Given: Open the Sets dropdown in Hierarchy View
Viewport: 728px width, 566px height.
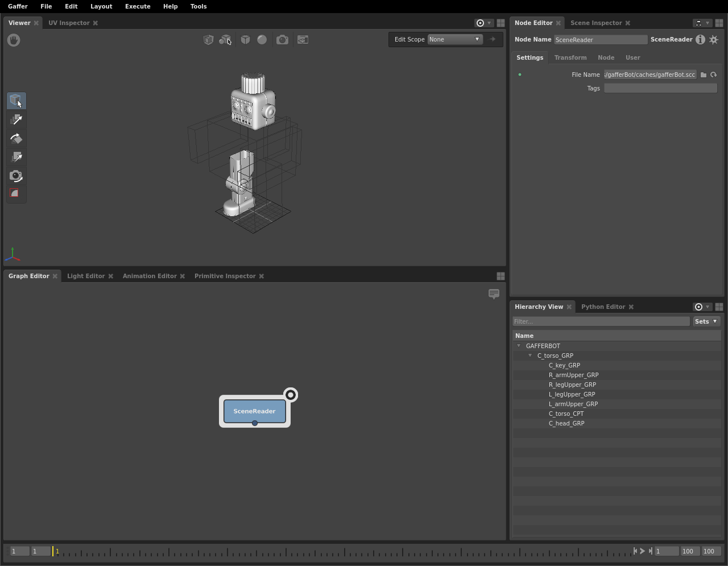Looking at the screenshot, I should click(x=706, y=321).
